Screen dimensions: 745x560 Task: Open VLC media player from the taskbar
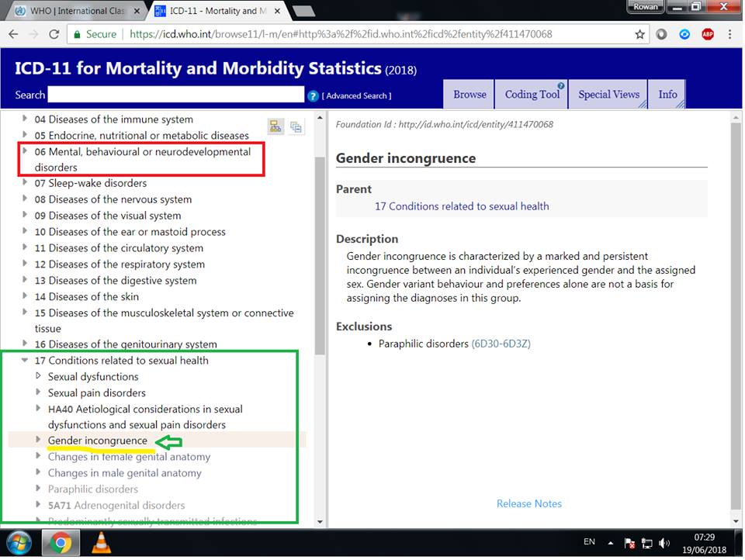pyautogui.click(x=101, y=542)
